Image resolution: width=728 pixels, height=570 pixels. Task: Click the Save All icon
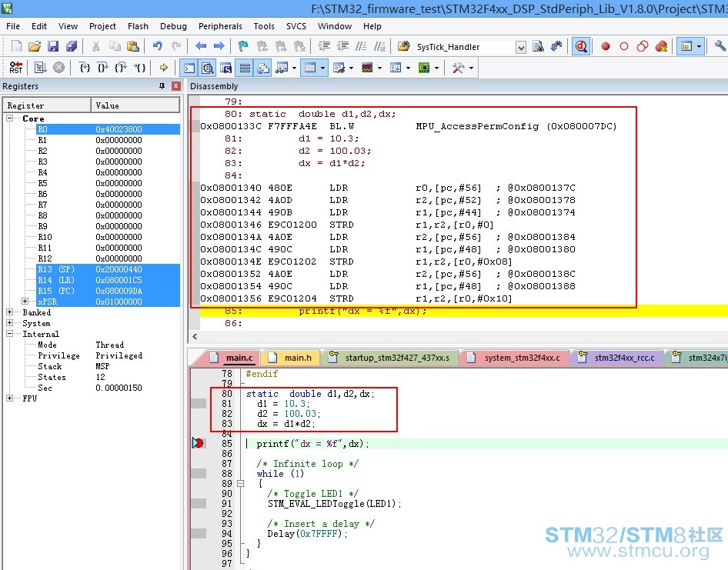[72, 46]
